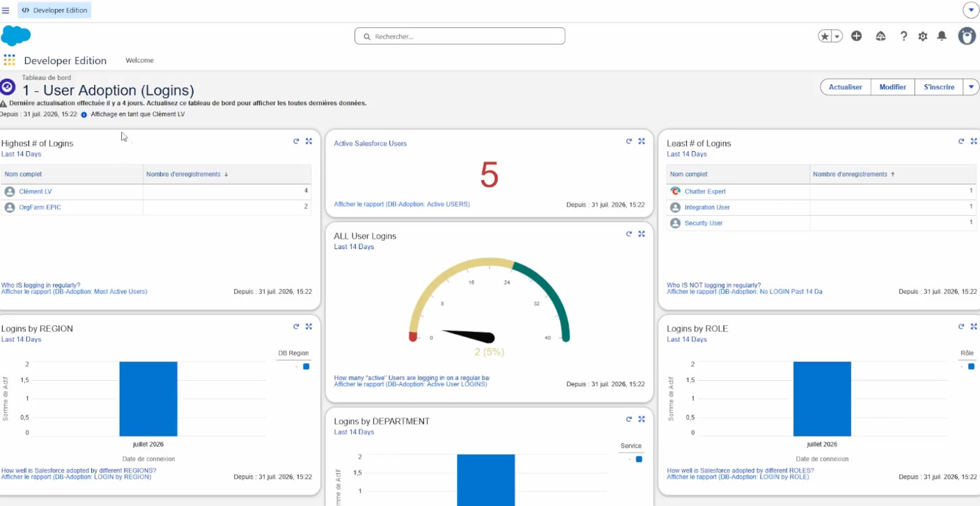Viewport: 980px width, 506px height.
Task: Open the Salesforce guidance cloud icon
Action: pyautogui.click(x=880, y=36)
